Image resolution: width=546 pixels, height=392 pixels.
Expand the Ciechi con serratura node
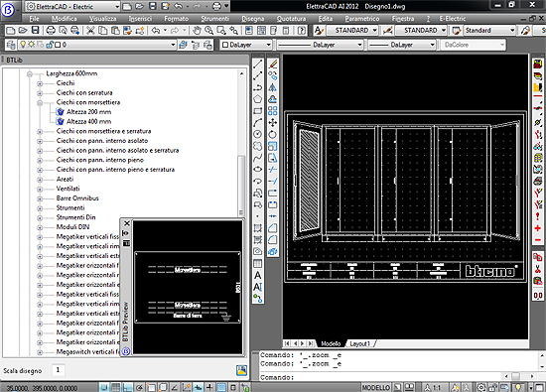[x=40, y=93]
